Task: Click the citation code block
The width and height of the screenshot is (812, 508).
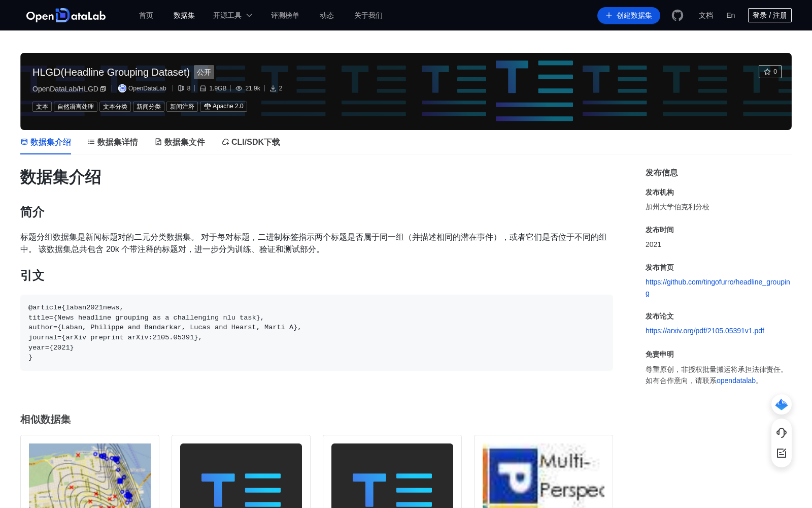Action: (317, 333)
